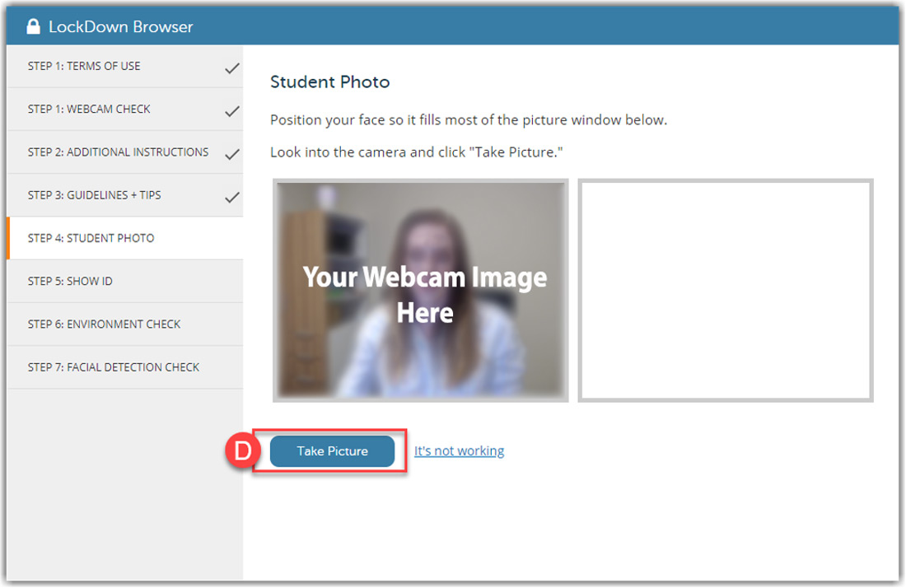Click the LockDown Browser title text
The image size is (906, 588).
coord(120,26)
